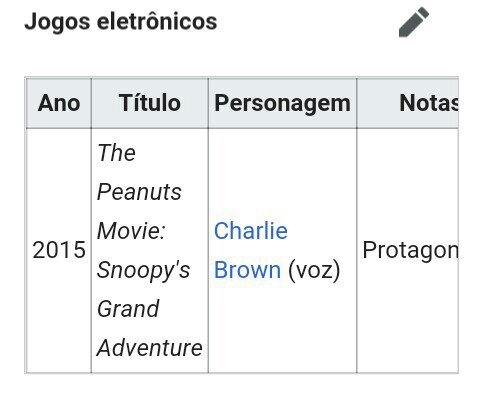This screenshot has width=480, height=396.
Task: Click the italic word Adventure
Action: (x=150, y=348)
